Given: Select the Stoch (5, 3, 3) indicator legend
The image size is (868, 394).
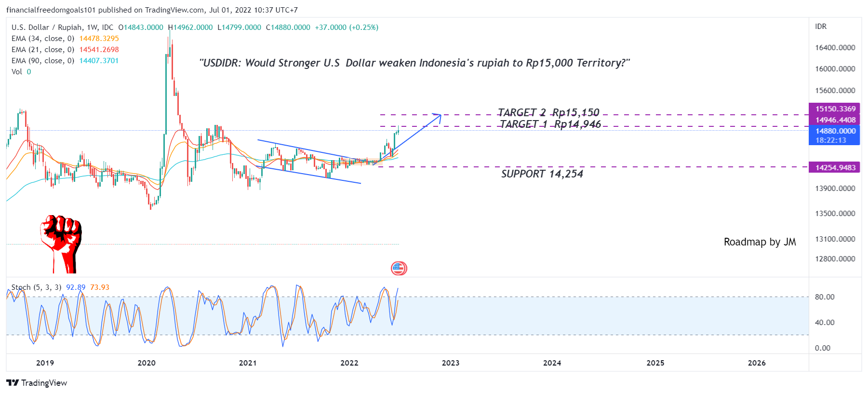Looking at the screenshot, I should tap(36, 287).
